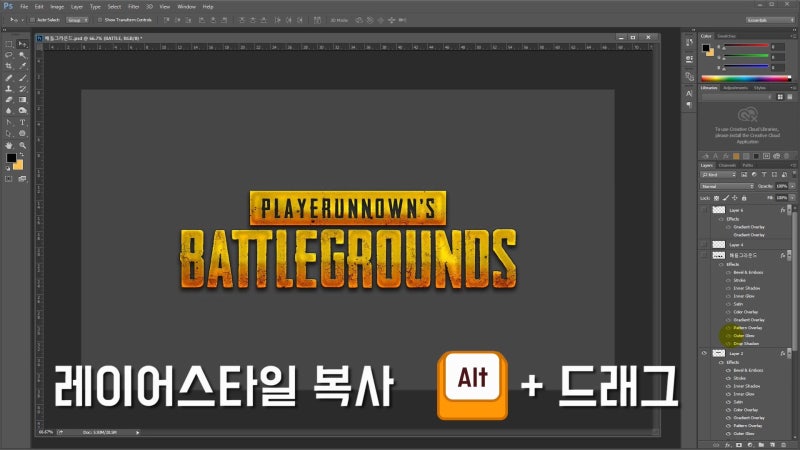
Task: Select the Clone Stamp tool
Action: (9, 89)
